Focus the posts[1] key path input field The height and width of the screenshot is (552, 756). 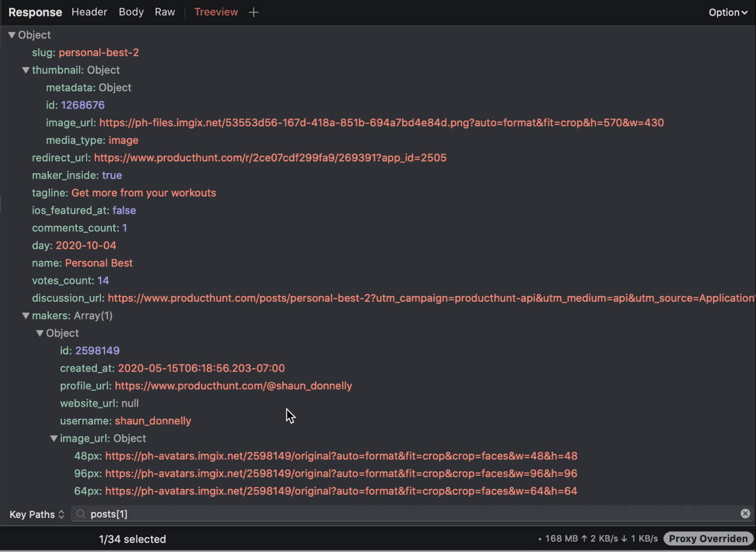point(412,514)
